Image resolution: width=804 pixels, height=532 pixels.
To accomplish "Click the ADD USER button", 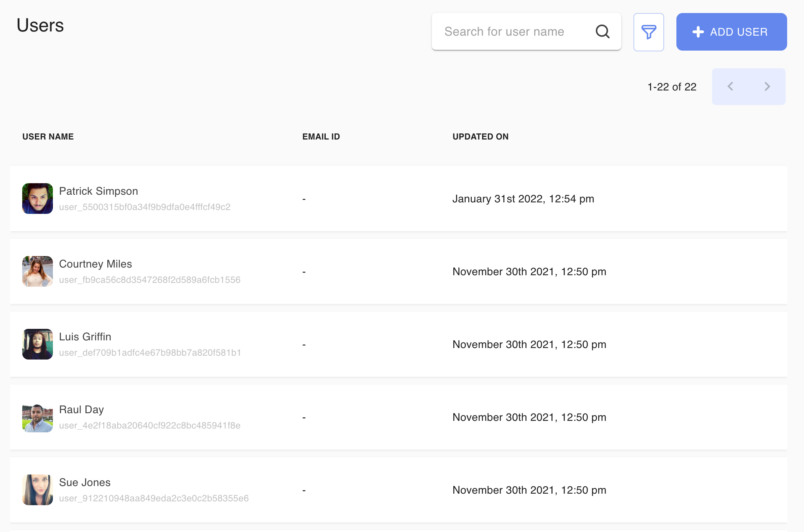I will pos(731,31).
